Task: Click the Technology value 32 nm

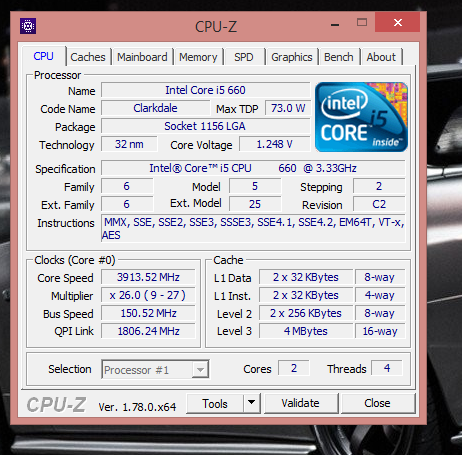Action: pyautogui.click(x=129, y=144)
